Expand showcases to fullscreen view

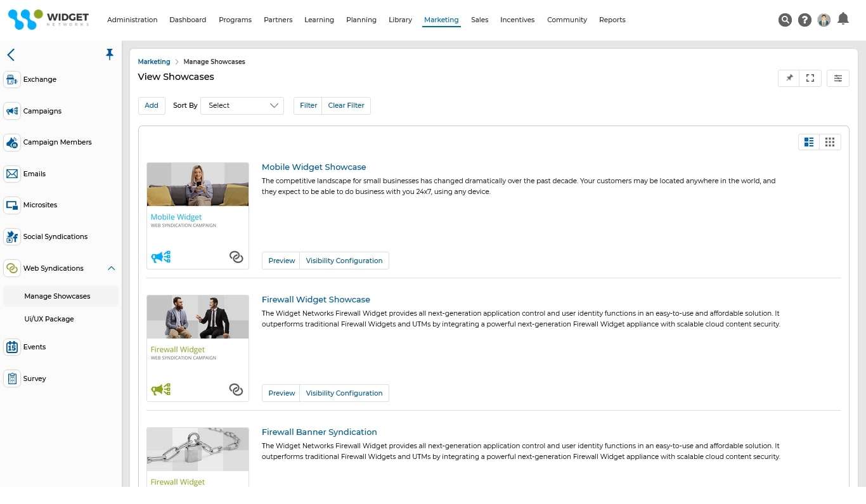coord(810,78)
